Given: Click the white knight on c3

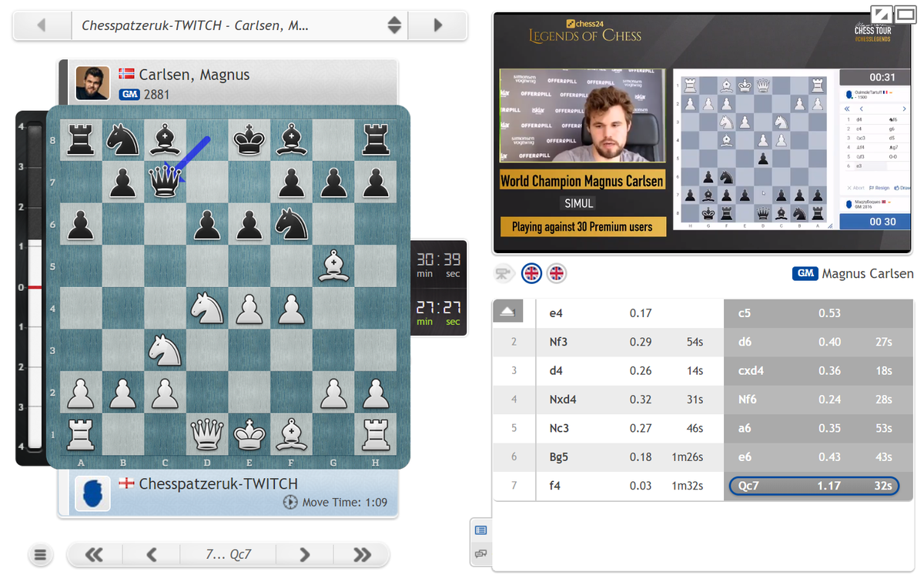Looking at the screenshot, I should point(165,349).
